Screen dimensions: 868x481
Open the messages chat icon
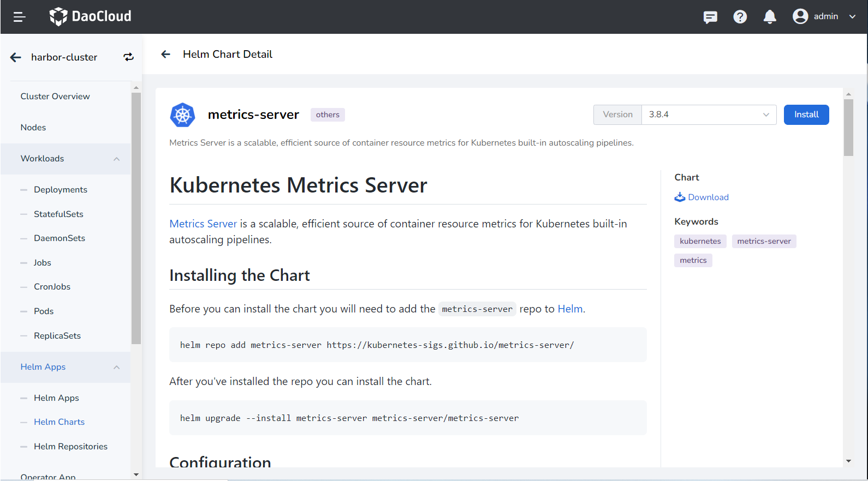(x=710, y=17)
